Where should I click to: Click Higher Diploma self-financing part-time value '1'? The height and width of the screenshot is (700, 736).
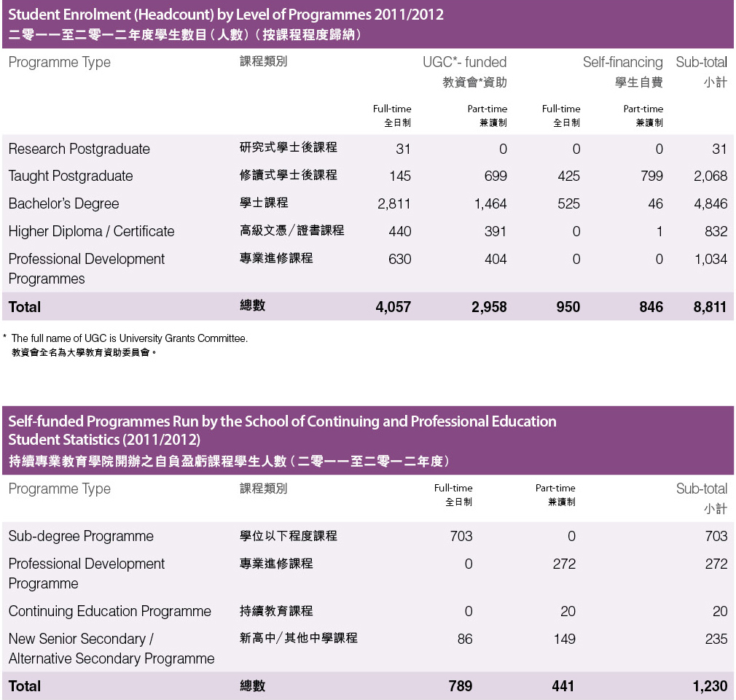tap(659, 232)
